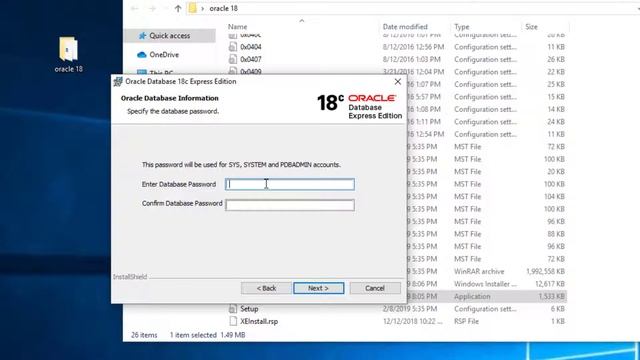Click the sort arrow above Name column
640x360 pixels.
[302, 20]
